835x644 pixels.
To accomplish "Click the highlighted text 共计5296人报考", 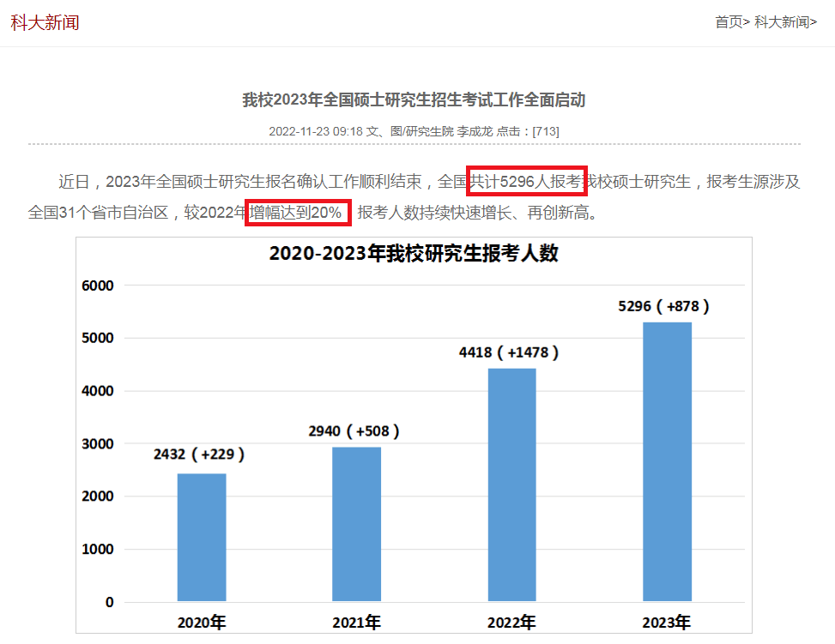I will pos(526,181).
